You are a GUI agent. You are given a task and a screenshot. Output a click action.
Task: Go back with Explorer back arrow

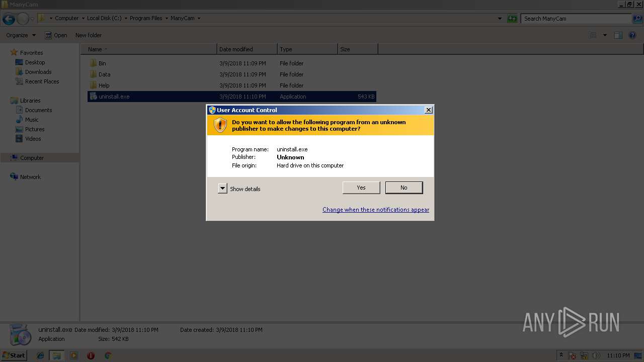coord(9,19)
